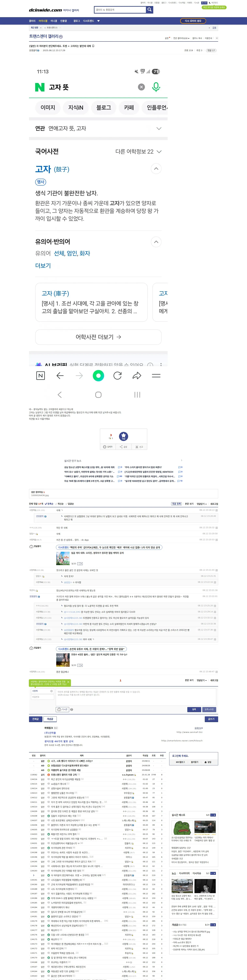
Task: Tap the Android home square button
Action: coord(98,395)
